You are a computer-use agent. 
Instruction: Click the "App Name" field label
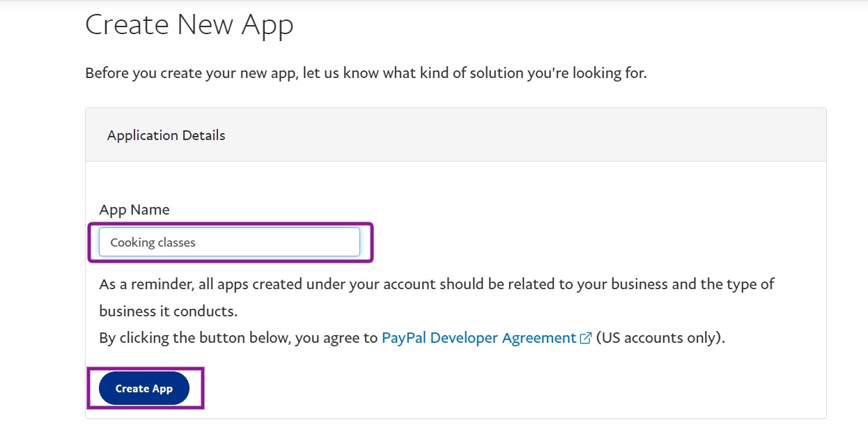(134, 210)
